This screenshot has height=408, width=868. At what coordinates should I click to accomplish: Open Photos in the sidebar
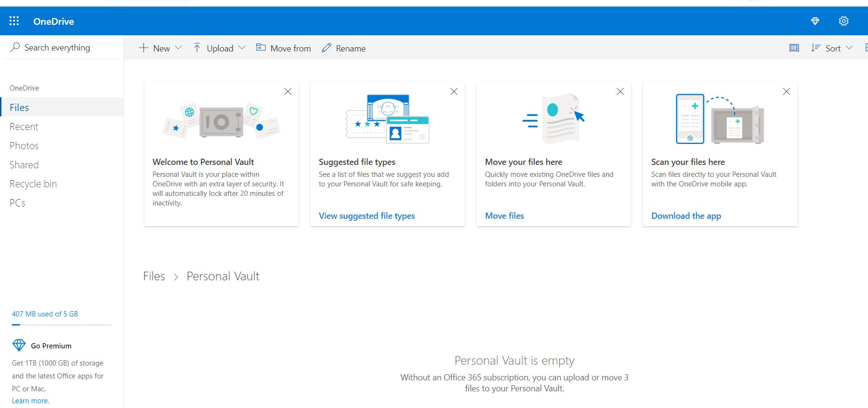click(x=24, y=146)
